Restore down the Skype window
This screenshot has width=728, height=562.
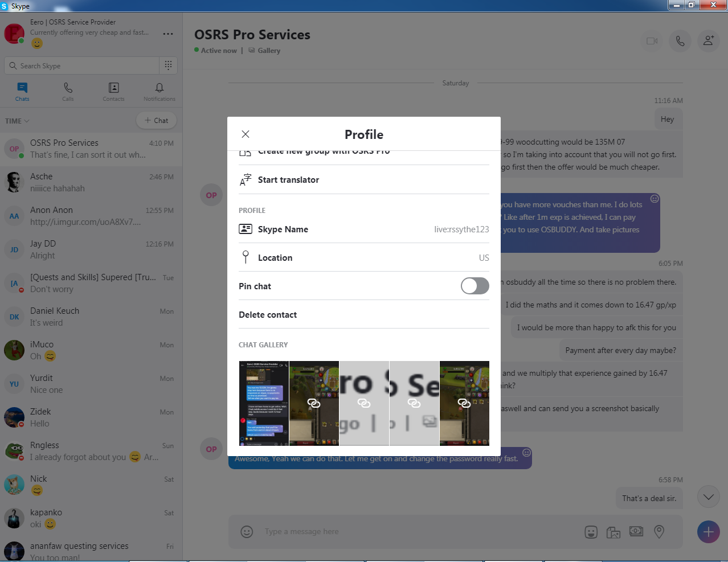click(692, 5)
